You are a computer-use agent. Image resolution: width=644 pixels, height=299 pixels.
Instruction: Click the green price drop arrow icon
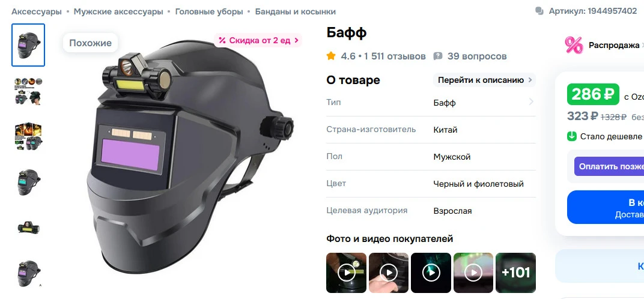coord(572,136)
